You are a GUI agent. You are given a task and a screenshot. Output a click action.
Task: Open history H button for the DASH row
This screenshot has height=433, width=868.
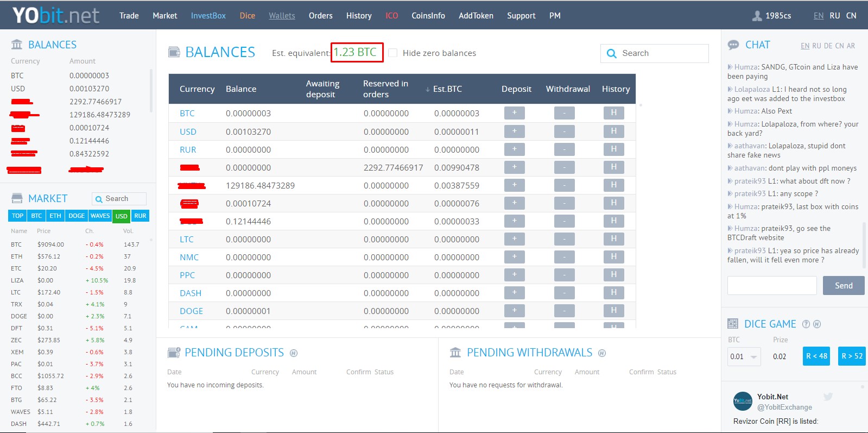coord(613,293)
